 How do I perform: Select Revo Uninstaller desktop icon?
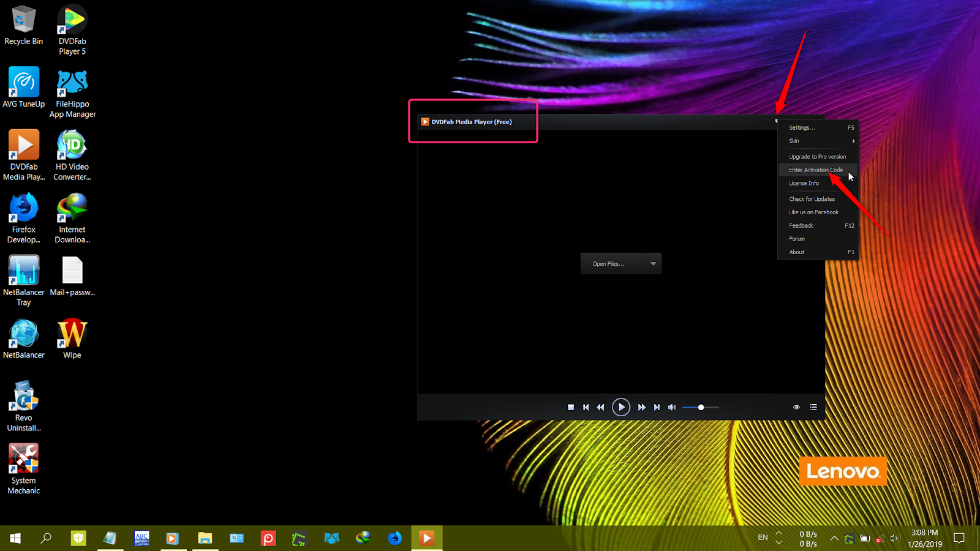point(24,406)
